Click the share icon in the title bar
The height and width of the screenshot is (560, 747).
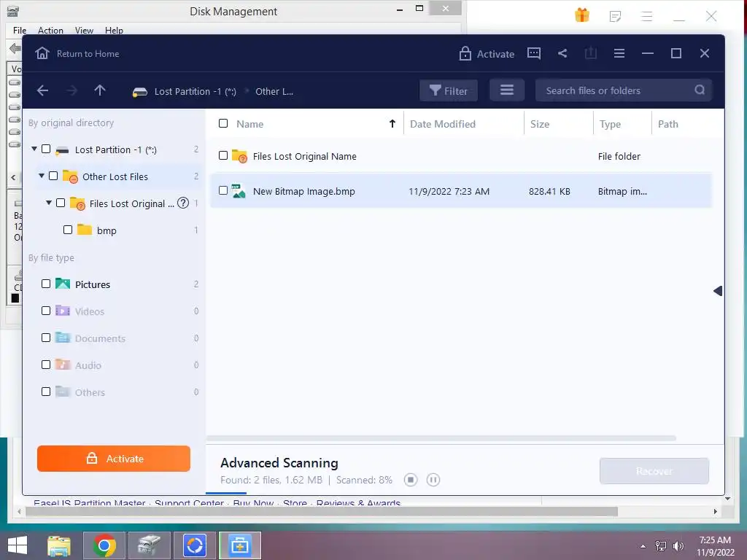pyautogui.click(x=562, y=53)
